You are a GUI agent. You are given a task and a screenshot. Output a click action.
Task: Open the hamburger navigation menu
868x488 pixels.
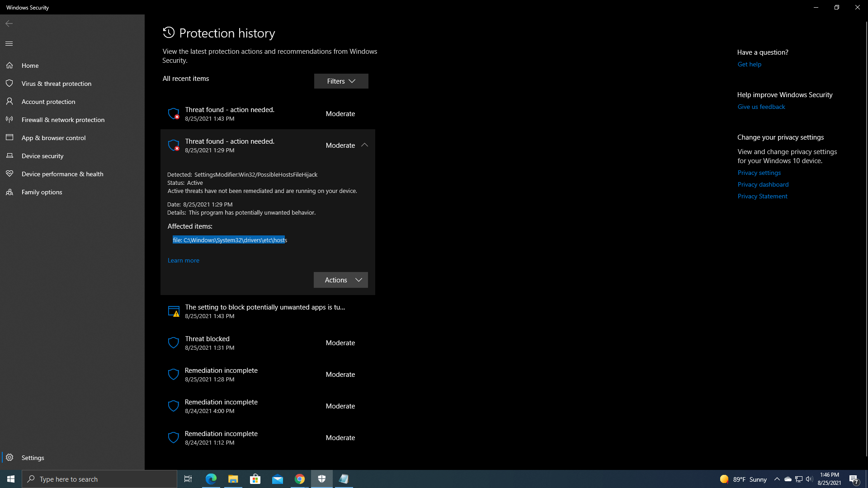click(9, 43)
